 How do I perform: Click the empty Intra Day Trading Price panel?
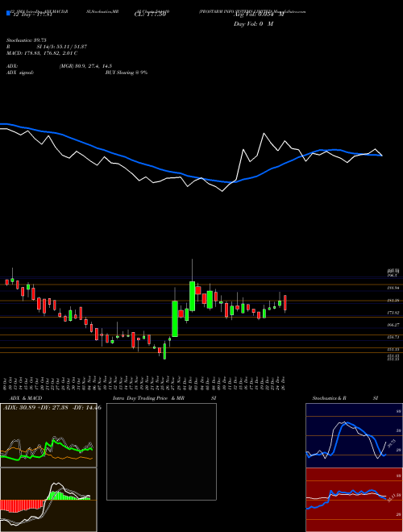(161, 451)
